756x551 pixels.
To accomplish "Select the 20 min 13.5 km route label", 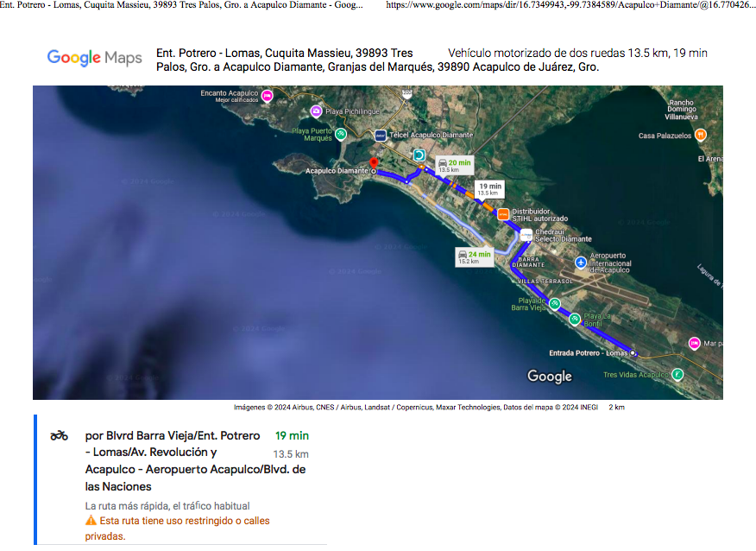I will pyautogui.click(x=455, y=166).
